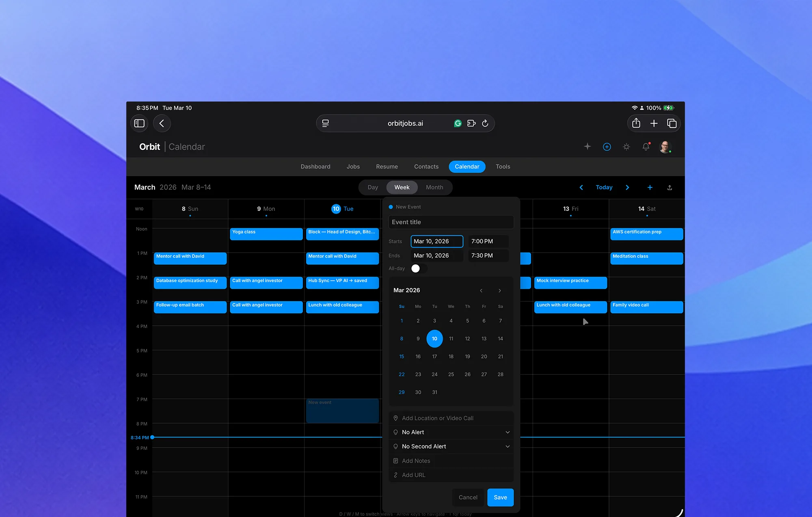This screenshot has height=517, width=812.
Task: Click the Add Notes document icon
Action: (x=396, y=461)
